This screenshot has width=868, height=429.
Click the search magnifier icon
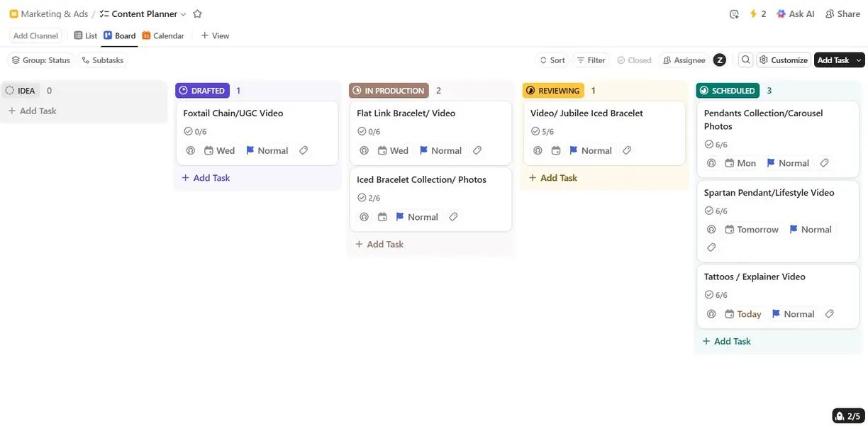pyautogui.click(x=745, y=60)
